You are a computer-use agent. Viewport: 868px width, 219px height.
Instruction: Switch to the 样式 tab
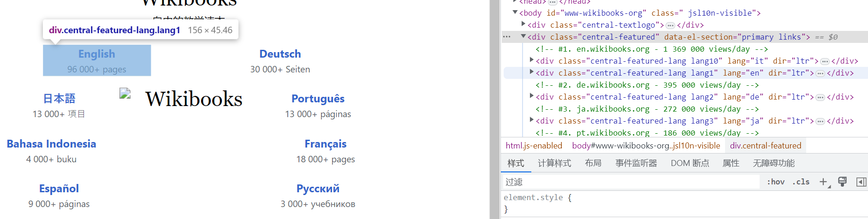pyautogui.click(x=516, y=163)
